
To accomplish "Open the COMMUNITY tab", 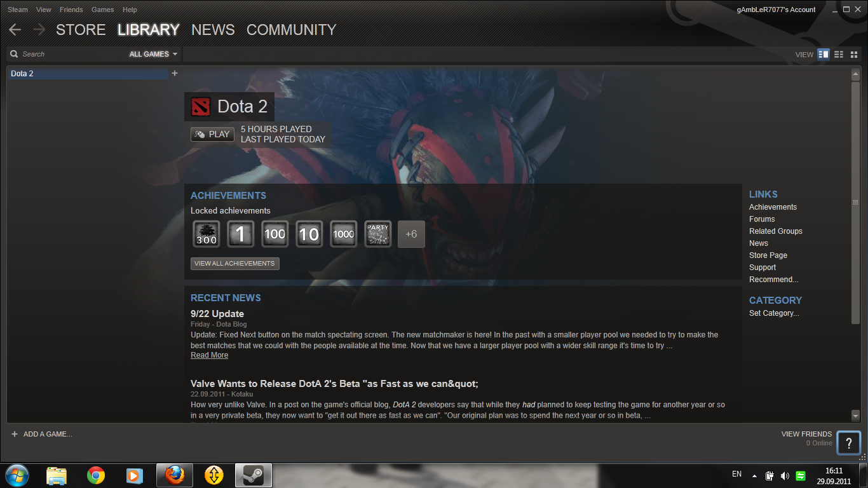I will coord(291,30).
